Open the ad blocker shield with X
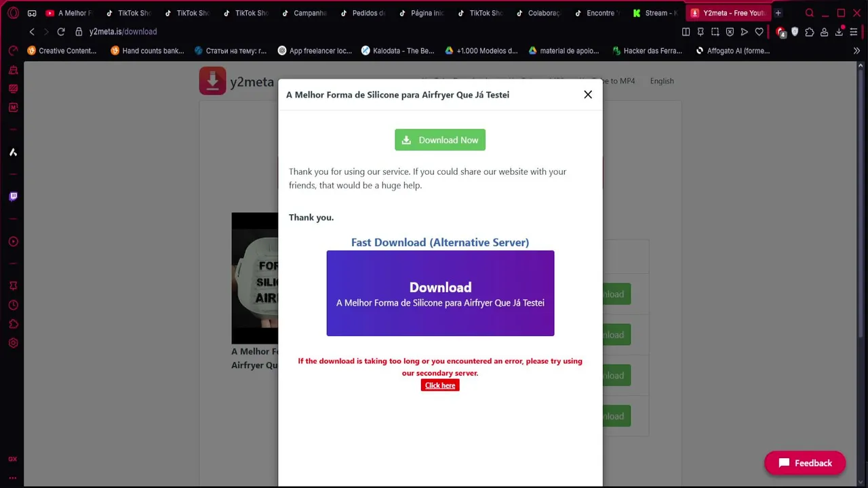The height and width of the screenshot is (488, 868). [x=730, y=32]
